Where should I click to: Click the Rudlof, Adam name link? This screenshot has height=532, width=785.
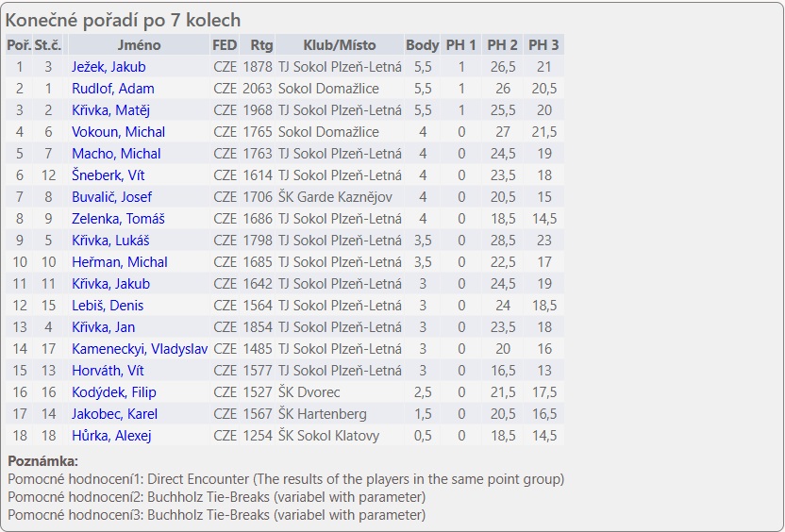coord(112,89)
